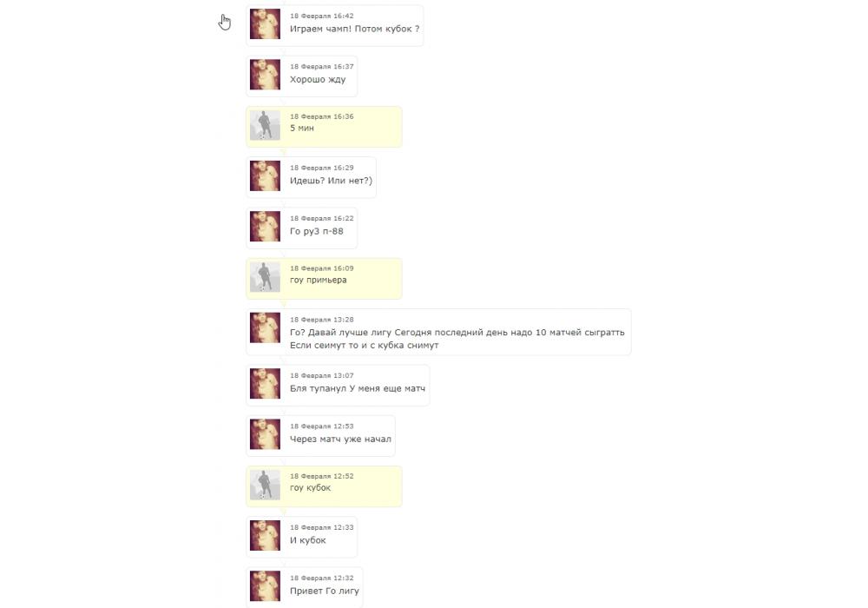Open silhouette avatar on "гоу примьера" message
Screen dimensions: 868x608
[265, 277]
